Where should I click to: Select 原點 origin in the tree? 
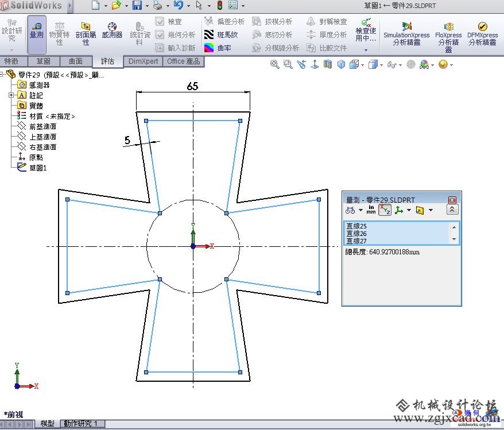point(30,157)
